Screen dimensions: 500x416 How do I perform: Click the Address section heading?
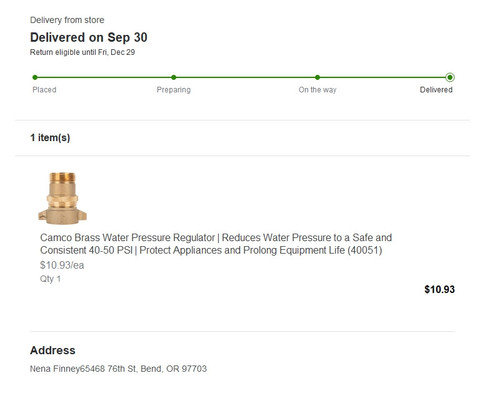pyautogui.click(x=53, y=350)
